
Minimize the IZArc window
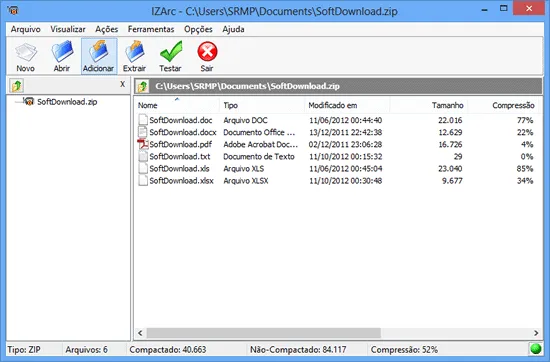484,9
